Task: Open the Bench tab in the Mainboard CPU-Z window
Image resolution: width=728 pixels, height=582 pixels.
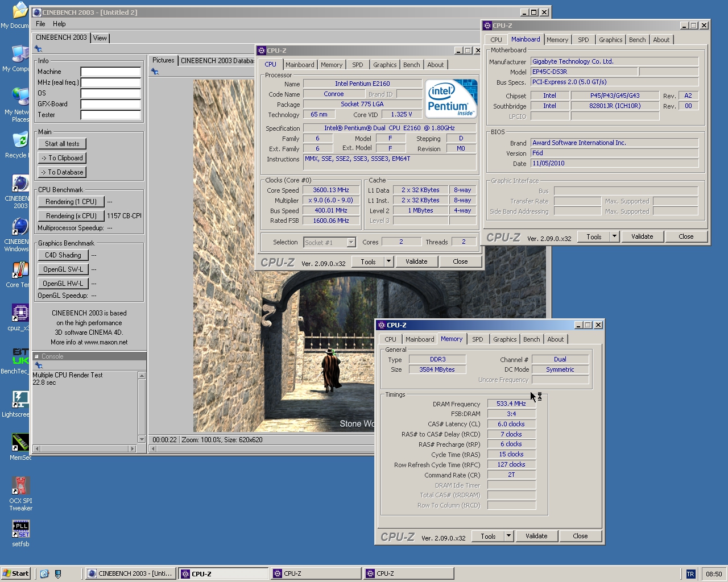Action: click(x=638, y=40)
